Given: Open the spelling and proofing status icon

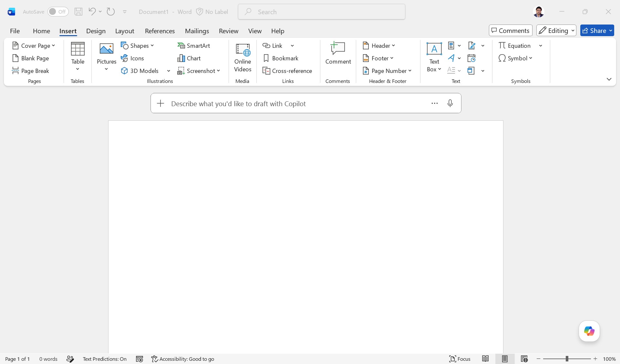Looking at the screenshot, I should (70, 359).
